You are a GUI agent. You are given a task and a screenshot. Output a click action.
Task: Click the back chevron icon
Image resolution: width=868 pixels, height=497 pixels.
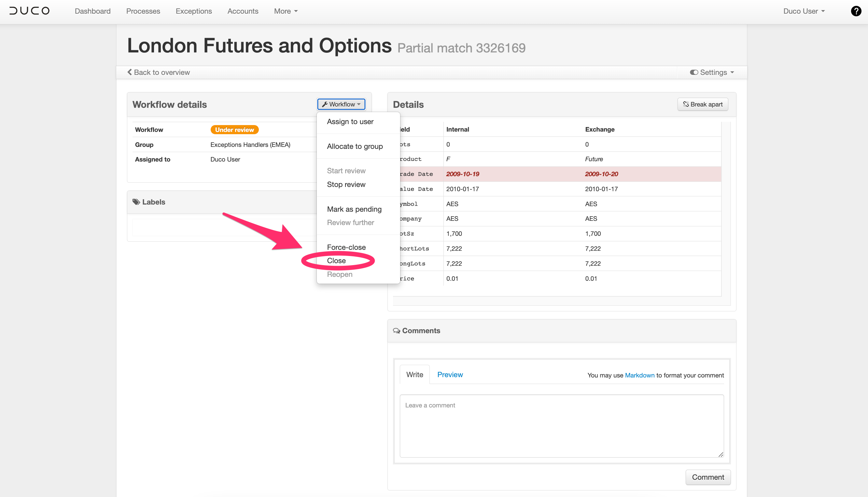130,72
